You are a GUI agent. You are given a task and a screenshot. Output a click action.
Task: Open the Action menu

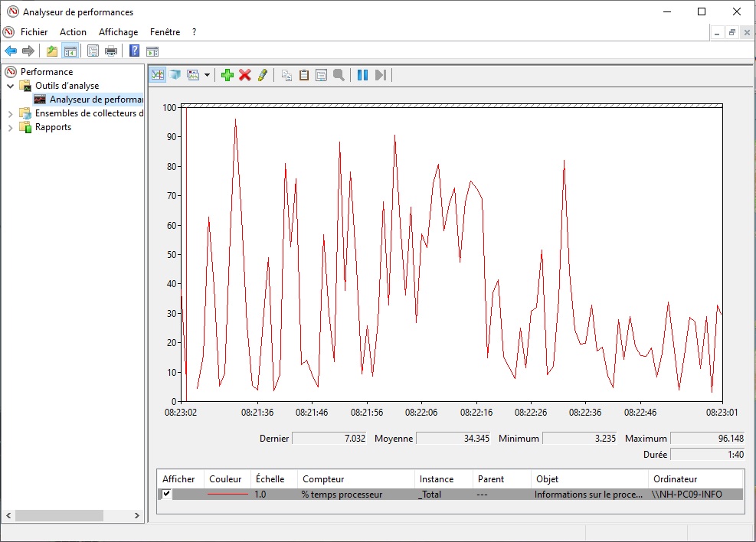[73, 32]
